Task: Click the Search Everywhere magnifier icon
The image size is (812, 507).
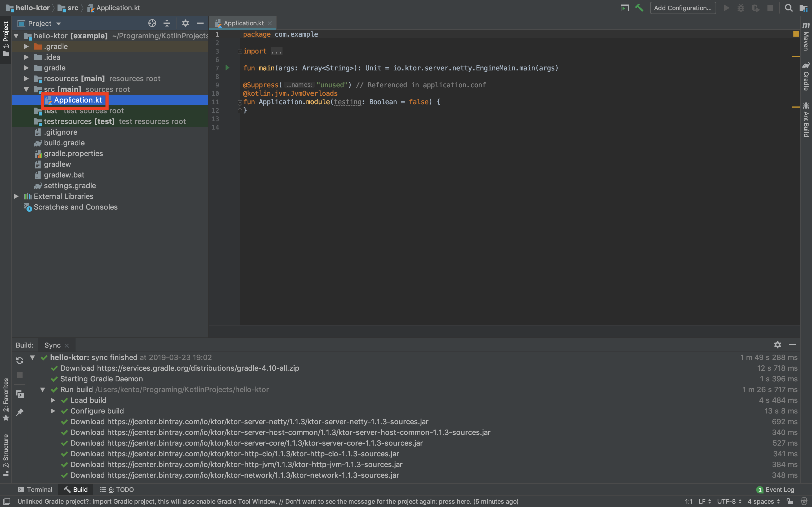Action: click(789, 8)
